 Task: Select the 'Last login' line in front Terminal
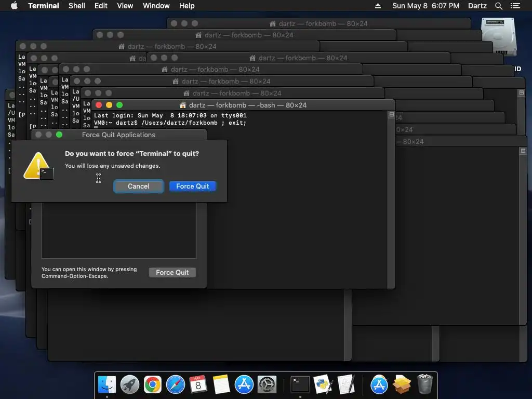170,115
